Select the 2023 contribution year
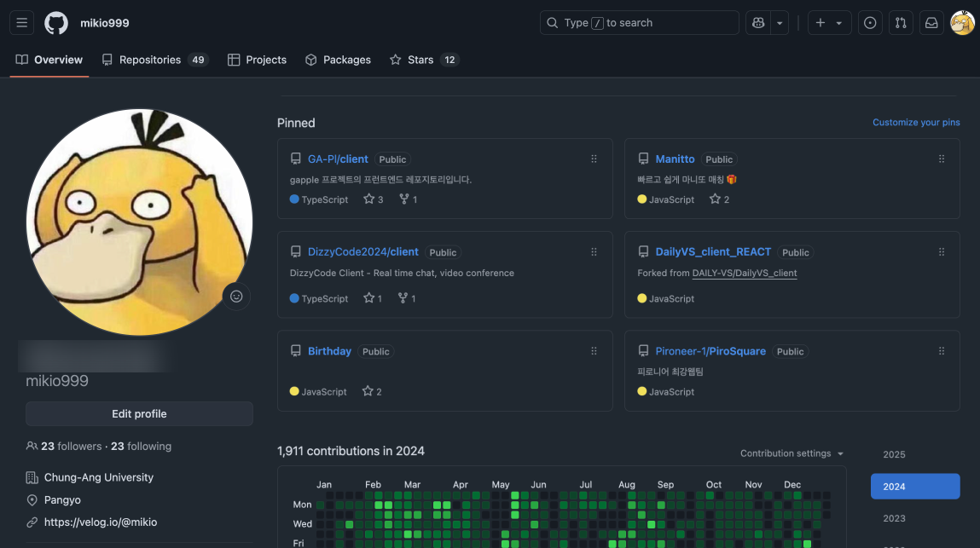The height and width of the screenshot is (548, 980). 915,518
